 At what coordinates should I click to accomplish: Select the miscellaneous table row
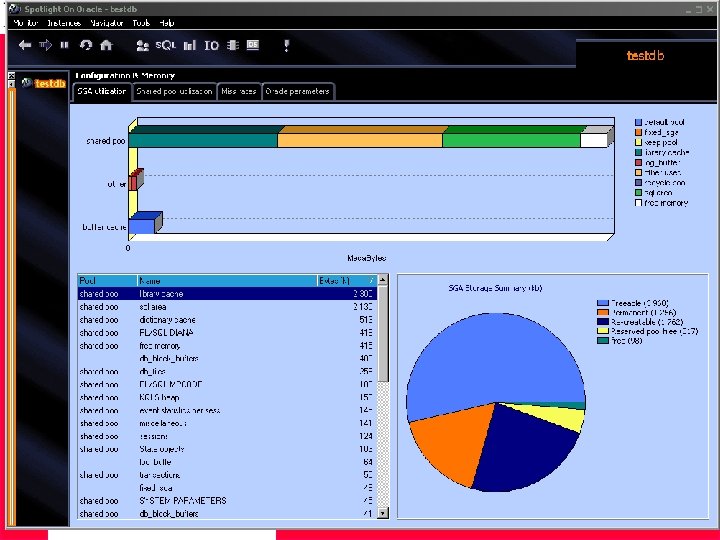[227, 423]
